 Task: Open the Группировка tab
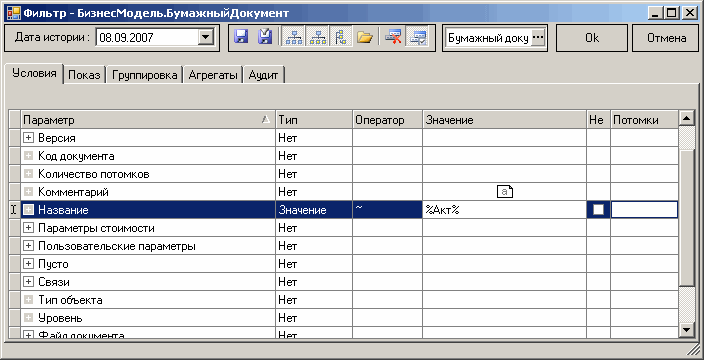145,75
